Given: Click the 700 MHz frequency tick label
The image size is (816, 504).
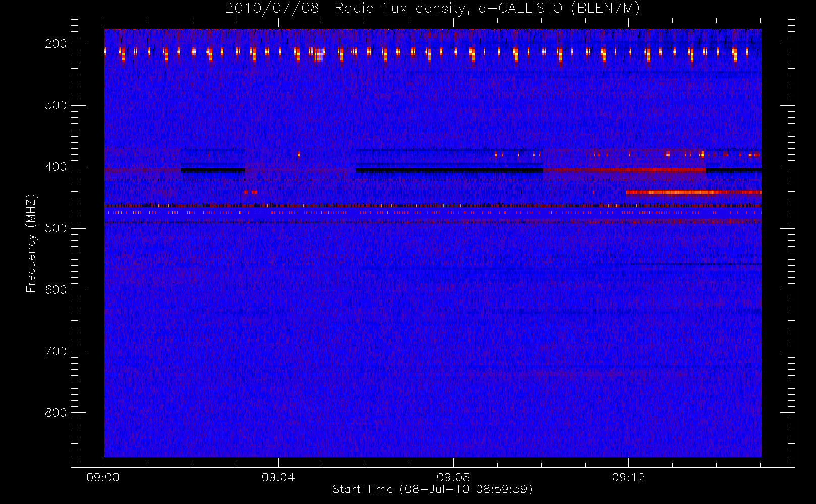Looking at the screenshot, I should coord(56,351).
